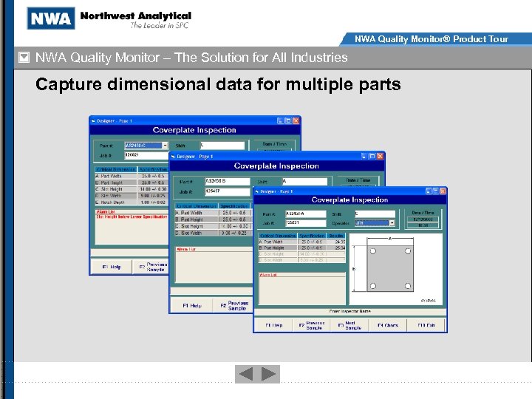
Task: Select 'A. Part Width' row in middle window
Action: [x=214, y=213]
